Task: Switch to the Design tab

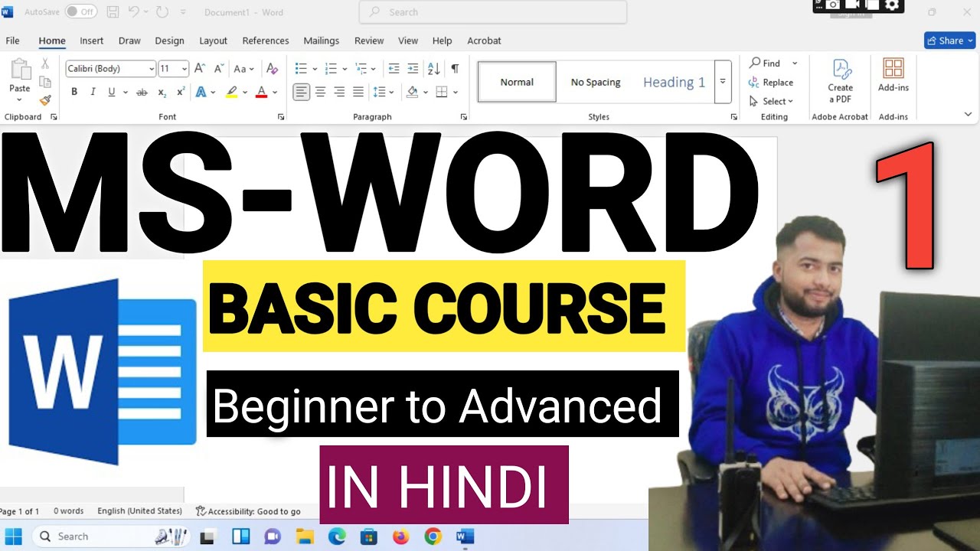Action: click(x=169, y=41)
